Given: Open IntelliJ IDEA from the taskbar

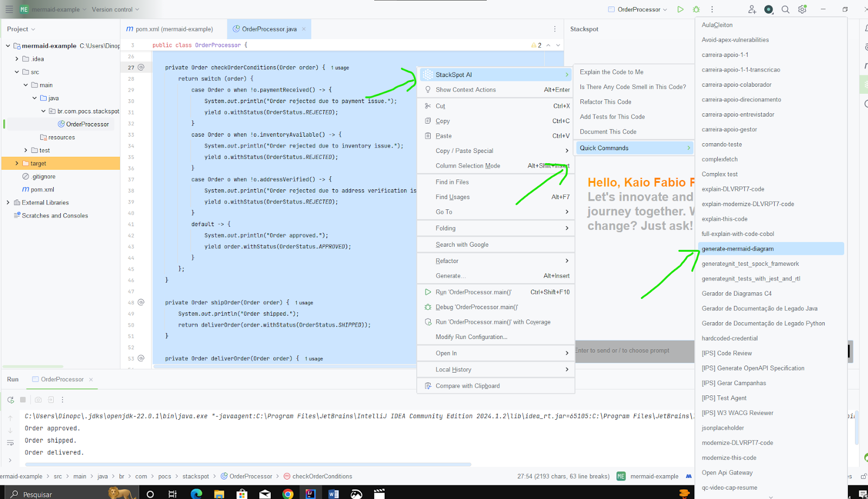Looking at the screenshot, I should [310, 493].
